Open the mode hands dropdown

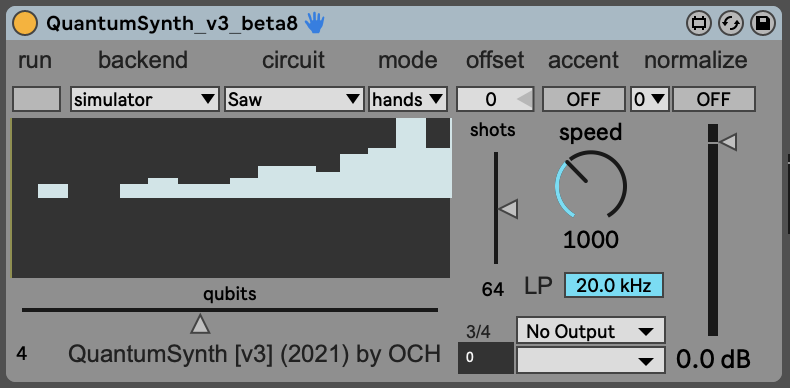coord(408,99)
